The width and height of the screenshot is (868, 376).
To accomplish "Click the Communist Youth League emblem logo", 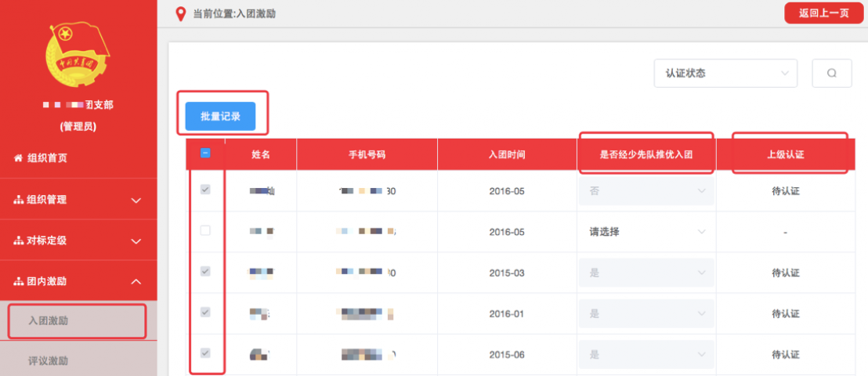I will pos(78,54).
